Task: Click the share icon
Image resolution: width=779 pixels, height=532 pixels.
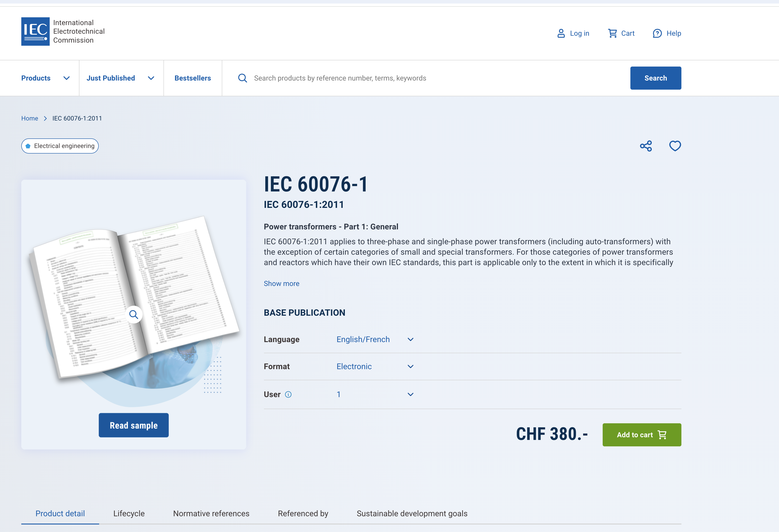Action: 646,146
